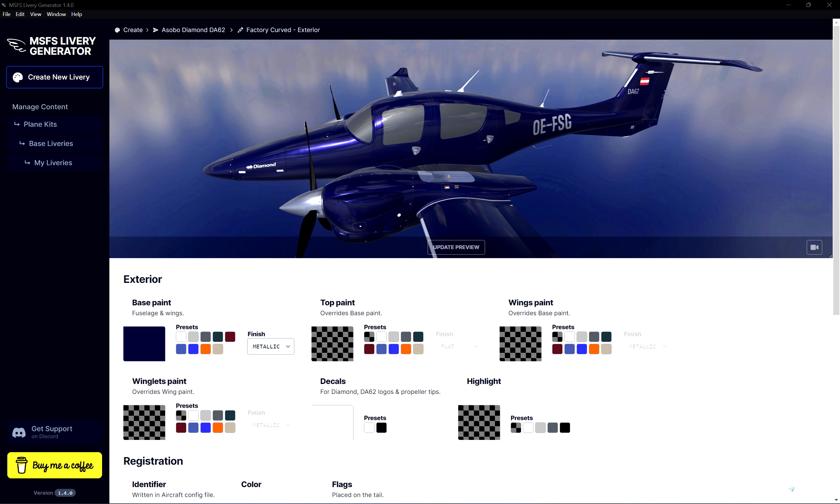The width and height of the screenshot is (840, 504).
Task: Open the Window menu
Action: [56, 14]
